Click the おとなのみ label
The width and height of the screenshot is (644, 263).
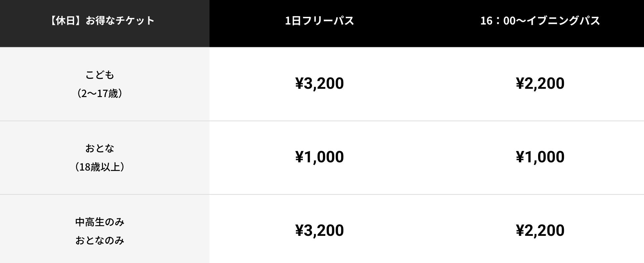point(100,240)
